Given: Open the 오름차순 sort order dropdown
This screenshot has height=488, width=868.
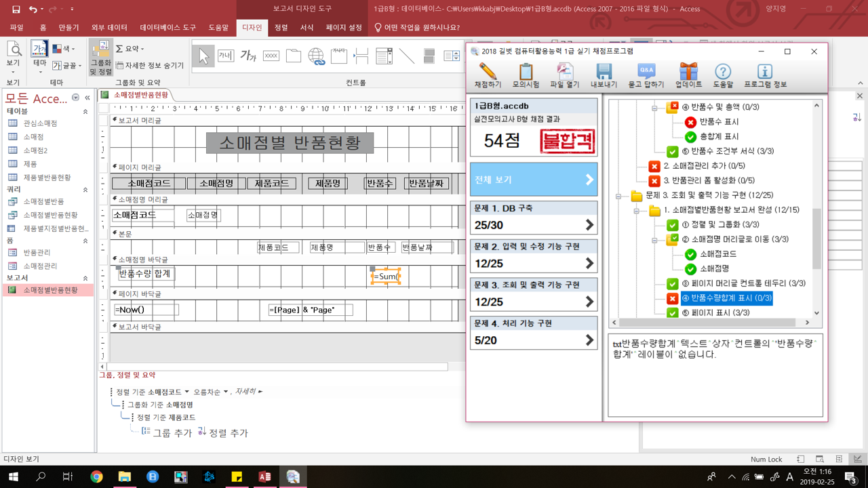Looking at the screenshot, I should pyautogui.click(x=211, y=392).
